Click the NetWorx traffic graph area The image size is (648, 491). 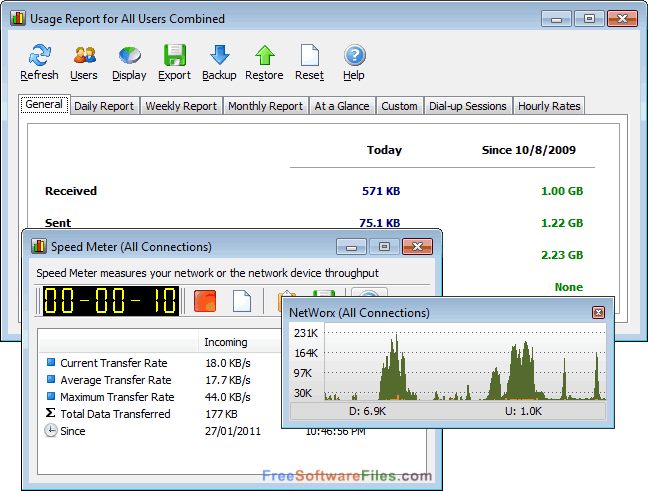465,362
